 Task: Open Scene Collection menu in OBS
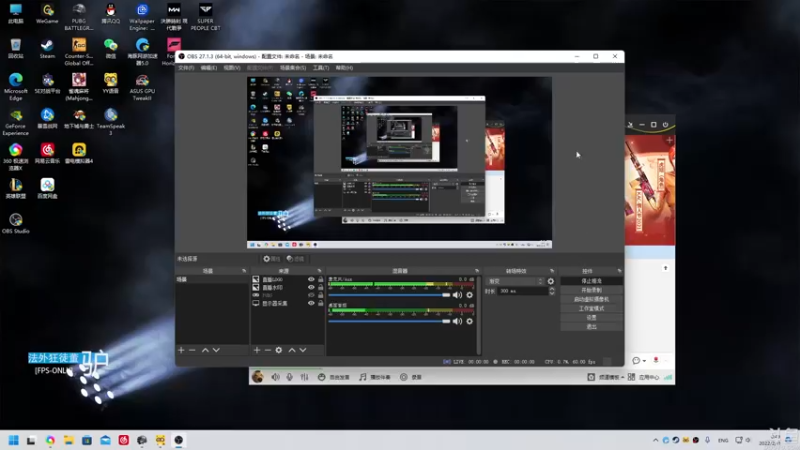pos(293,68)
